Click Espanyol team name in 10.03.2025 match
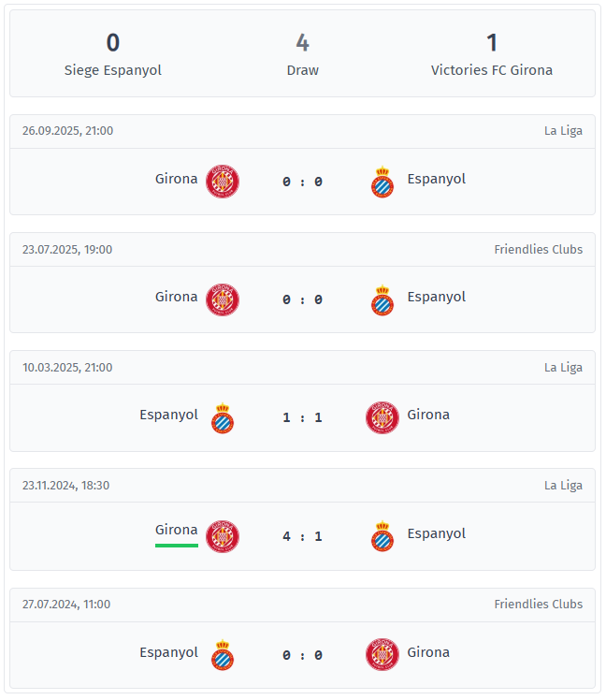Image resolution: width=606 pixels, height=700 pixels. click(x=168, y=415)
